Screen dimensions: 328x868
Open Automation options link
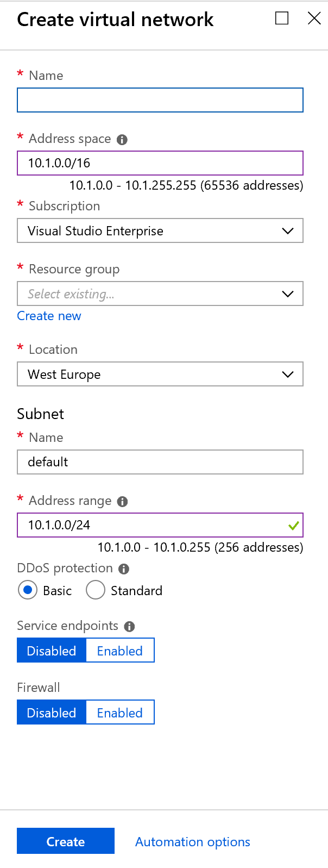tap(193, 842)
